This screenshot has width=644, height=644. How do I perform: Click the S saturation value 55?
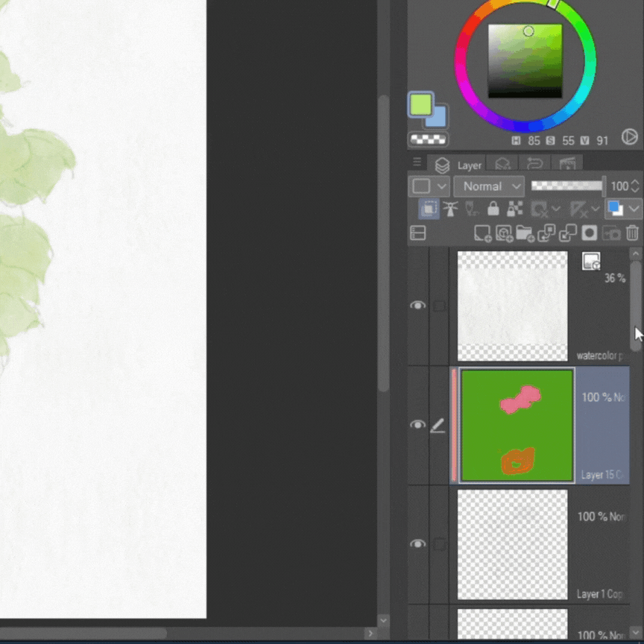coord(569,141)
